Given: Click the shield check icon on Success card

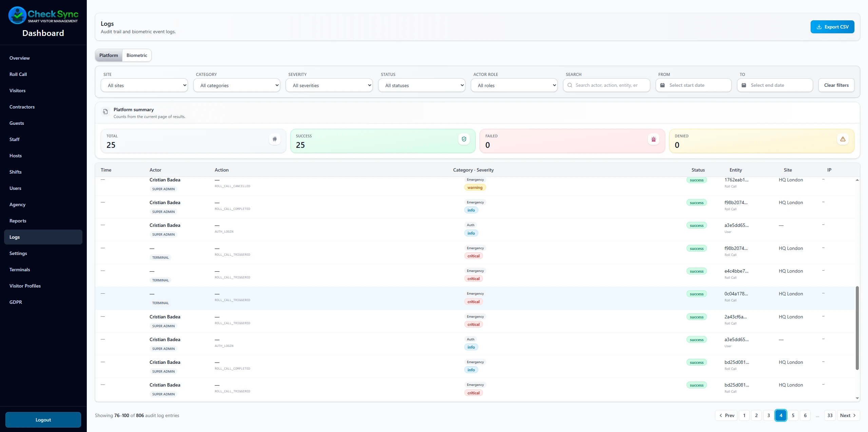Looking at the screenshot, I should [x=464, y=139].
